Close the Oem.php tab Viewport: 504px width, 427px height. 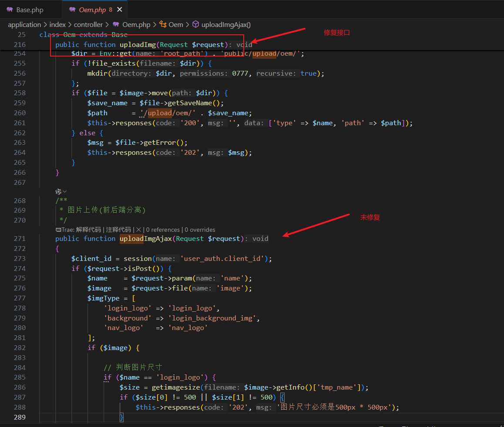120,10
